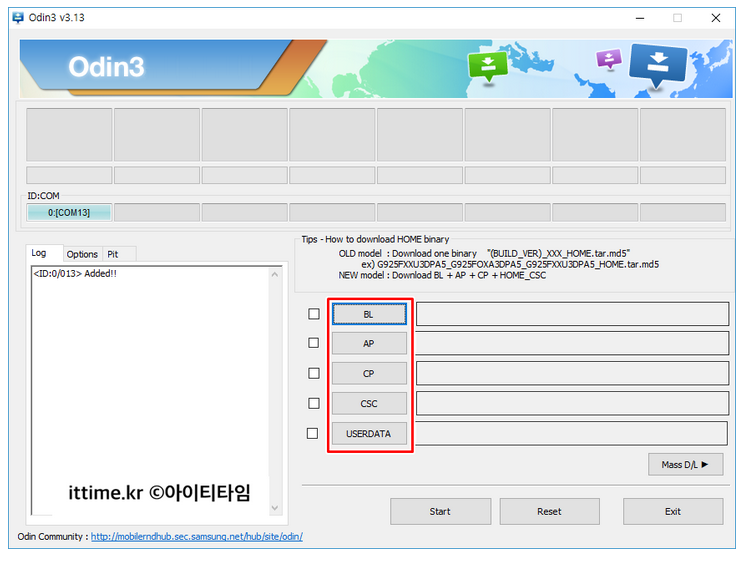
Task: Click the USERDATA file path field
Action: tap(571, 433)
